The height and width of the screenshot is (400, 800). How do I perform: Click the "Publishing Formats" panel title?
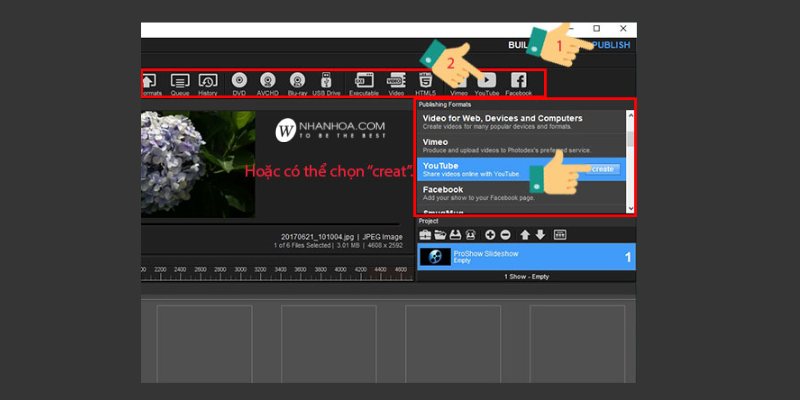point(445,104)
